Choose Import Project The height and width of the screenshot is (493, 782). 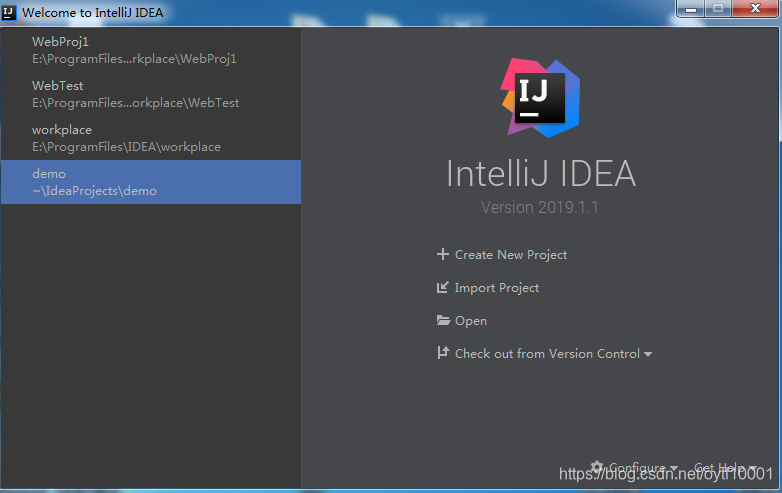[x=497, y=288]
